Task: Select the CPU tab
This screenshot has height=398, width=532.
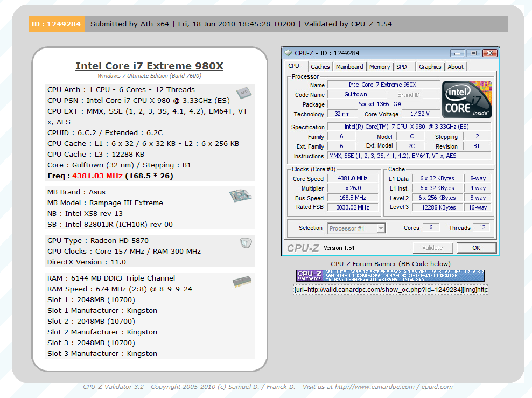Action: point(294,66)
